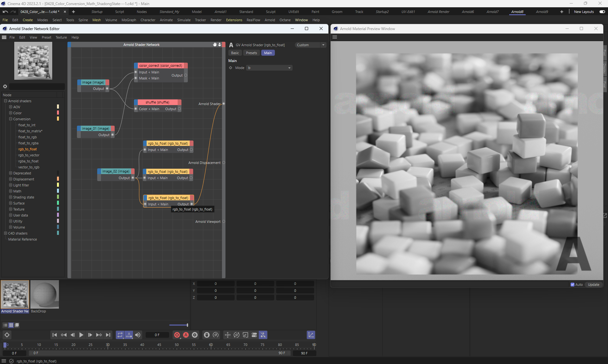Viewport: 608px width, 364px height.
Task: Click the record active objects keyframe button
Action: point(177,335)
